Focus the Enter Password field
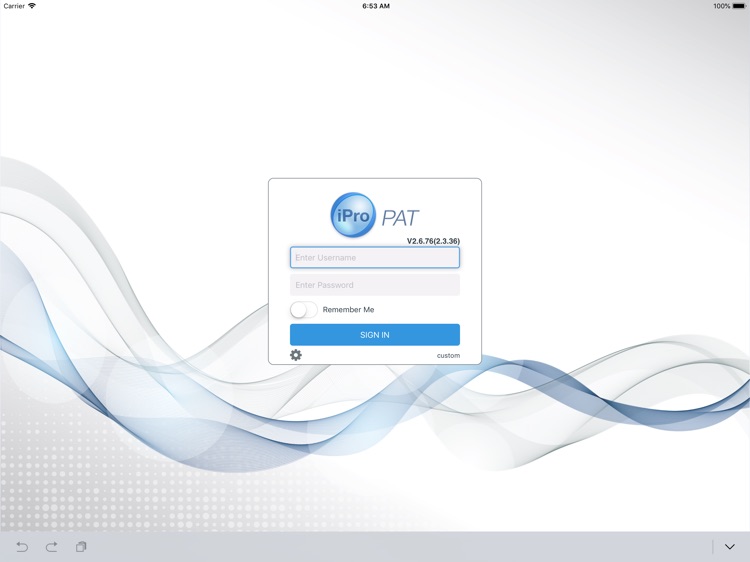The width and height of the screenshot is (750, 562). [x=375, y=285]
